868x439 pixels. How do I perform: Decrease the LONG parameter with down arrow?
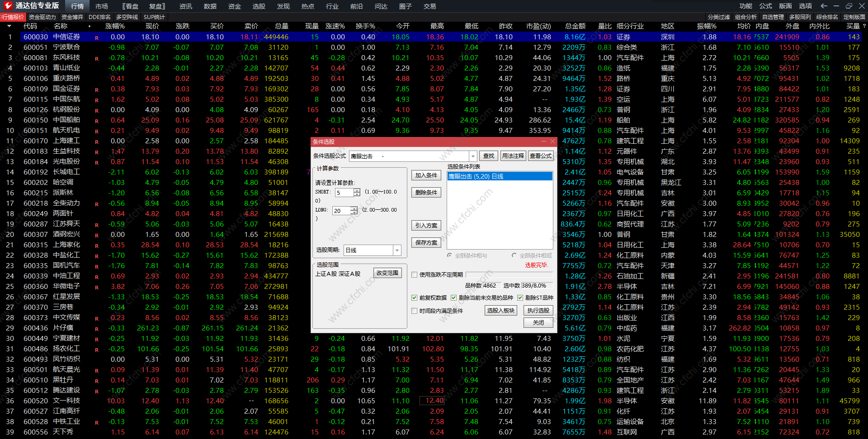(354, 213)
